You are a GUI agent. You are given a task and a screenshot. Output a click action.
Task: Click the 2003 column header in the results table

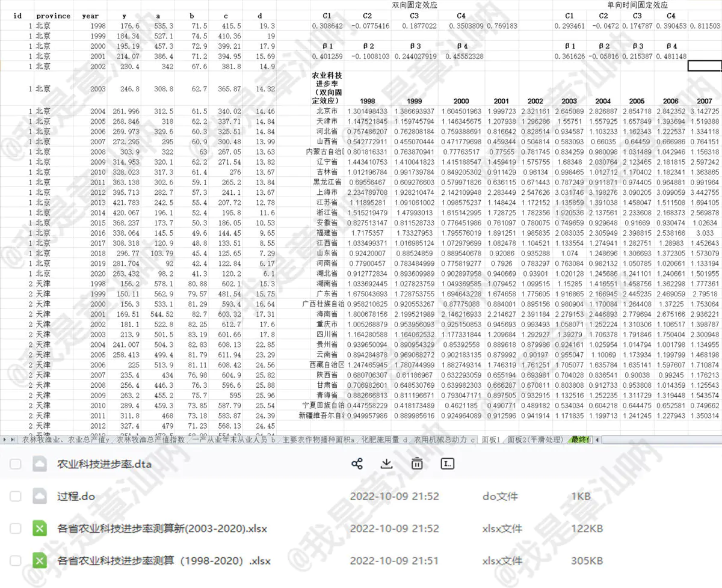point(569,102)
